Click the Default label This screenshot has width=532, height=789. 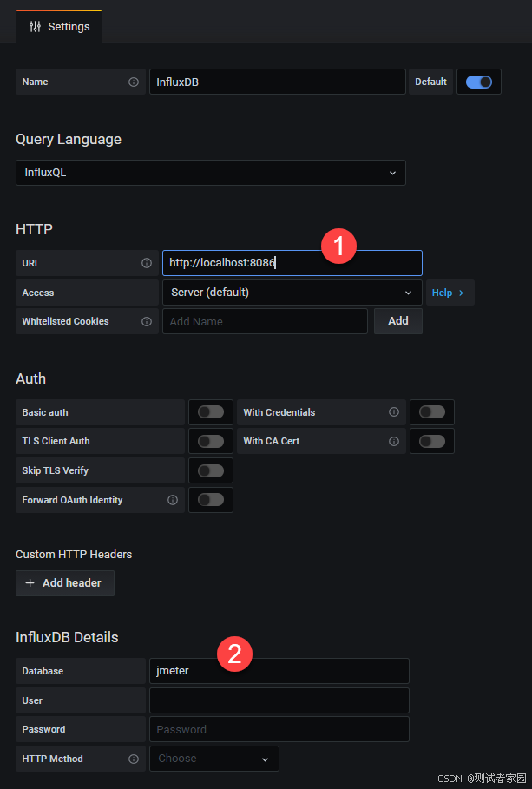click(x=430, y=82)
